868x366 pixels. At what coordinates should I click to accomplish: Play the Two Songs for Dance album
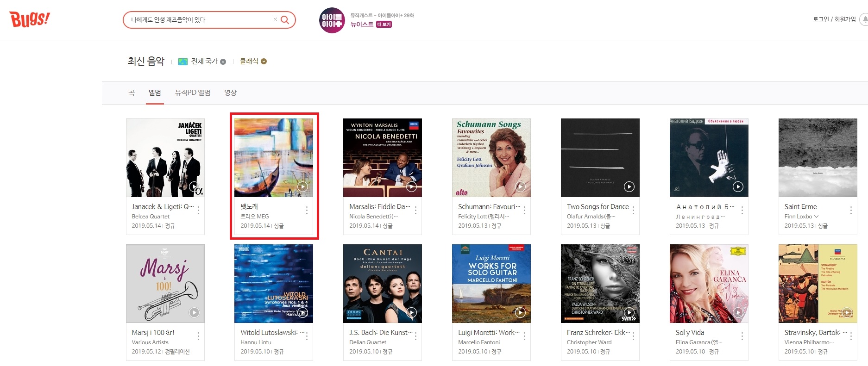[x=629, y=187]
